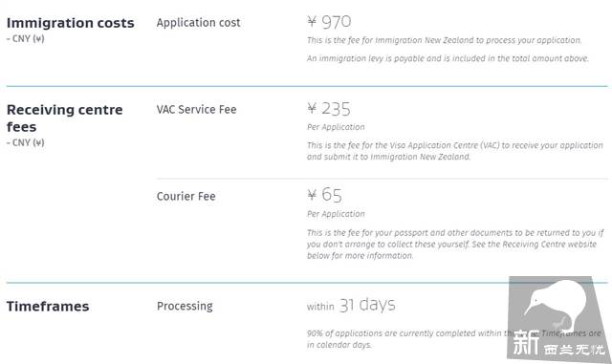The width and height of the screenshot is (612, 364).
Task: Select the Application cost label
Action: pyautogui.click(x=198, y=23)
